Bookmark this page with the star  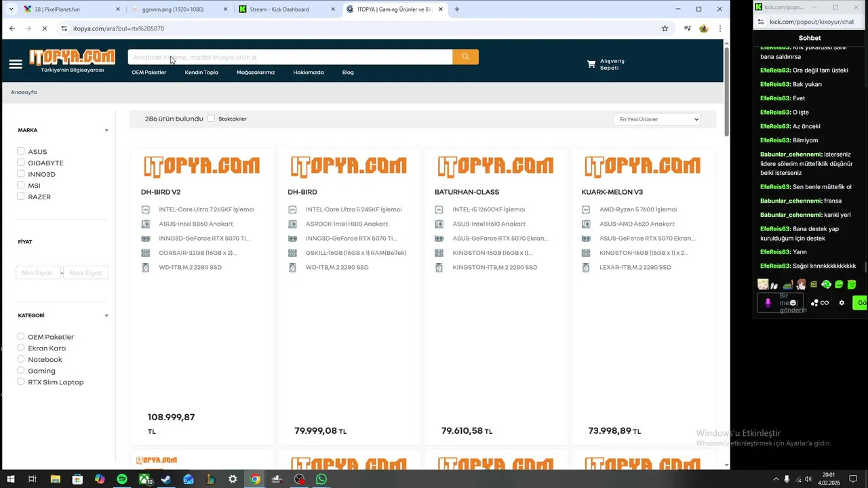coord(665,28)
